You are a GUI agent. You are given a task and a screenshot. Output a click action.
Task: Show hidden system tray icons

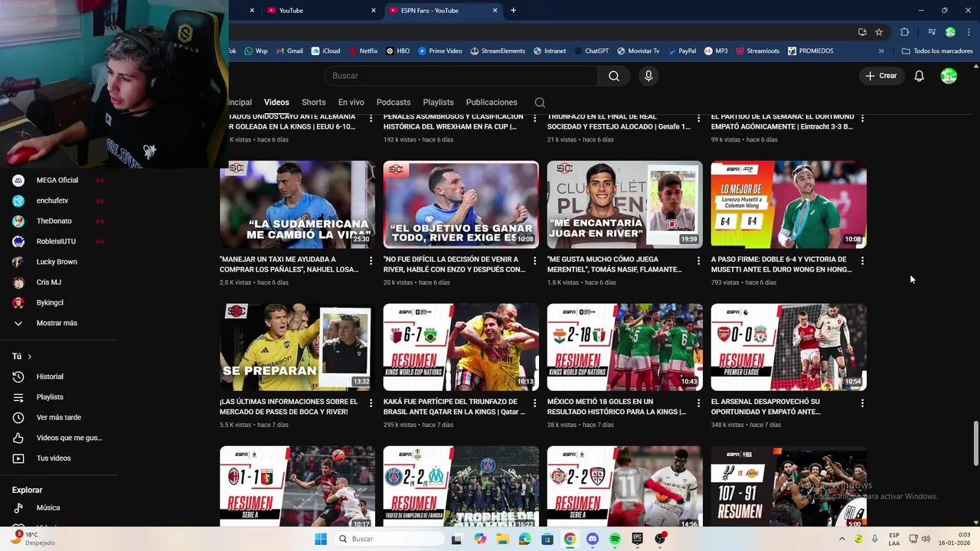[x=842, y=539]
